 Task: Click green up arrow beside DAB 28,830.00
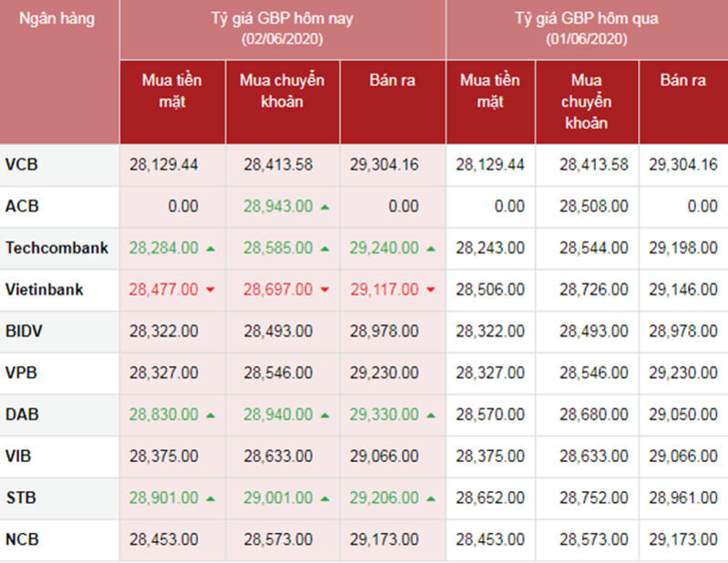tap(210, 415)
